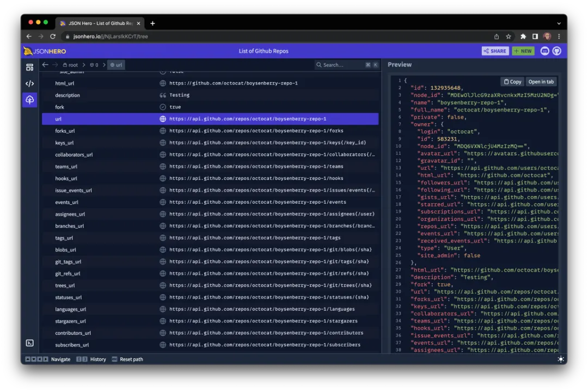Reload the page with the refresh icon
The height and width of the screenshot is (392, 588).
pos(52,36)
